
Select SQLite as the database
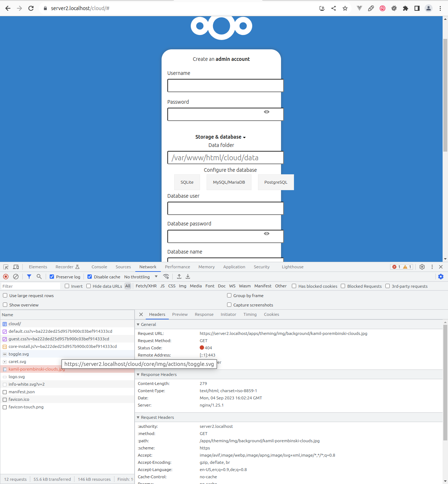coord(187,182)
